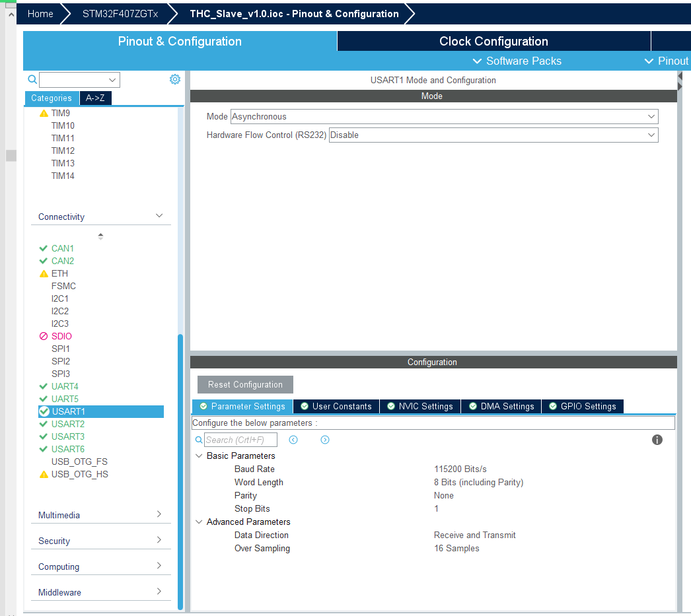Click the SDIO disabled circle icon
Screen dimensions: 691x616
[43, 336]
